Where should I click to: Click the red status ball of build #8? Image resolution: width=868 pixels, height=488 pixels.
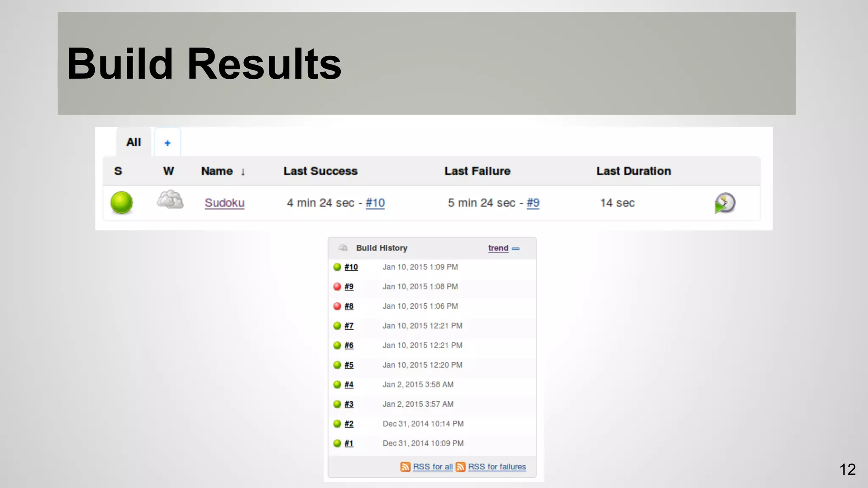point(337,306)
